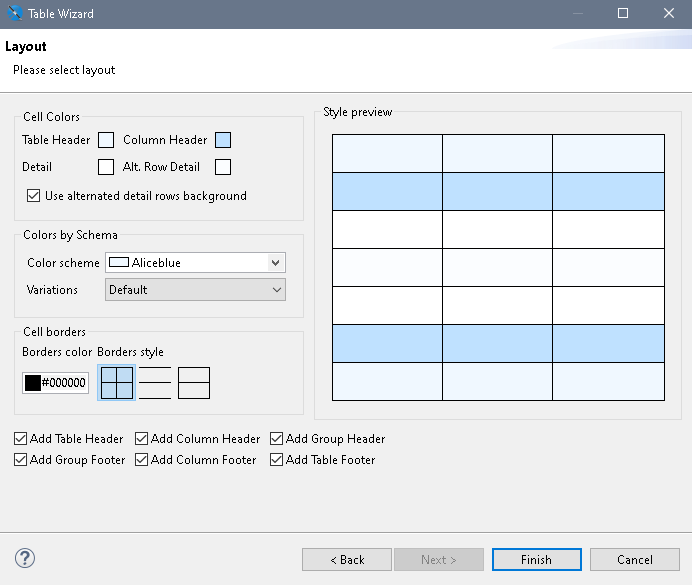Cancel the Table Wizard dialog
The height and width of the screenshot is (585, 692).
[634, 560]
